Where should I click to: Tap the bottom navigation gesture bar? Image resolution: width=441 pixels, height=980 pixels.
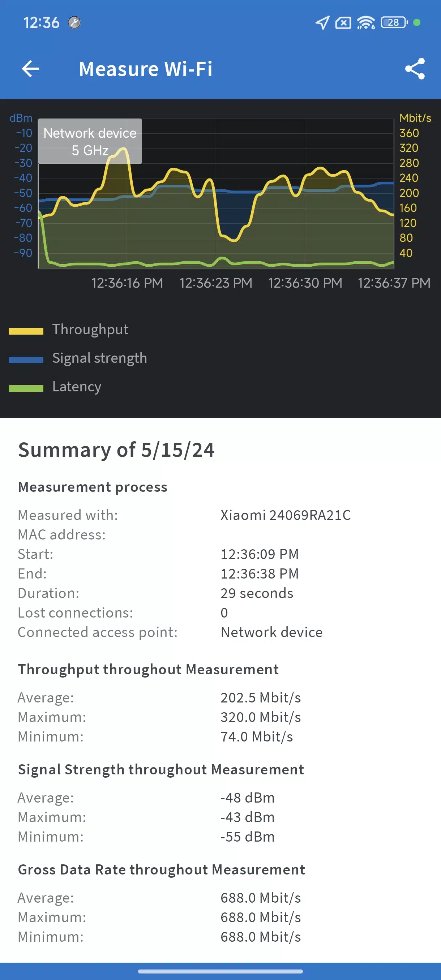point(220,971)
